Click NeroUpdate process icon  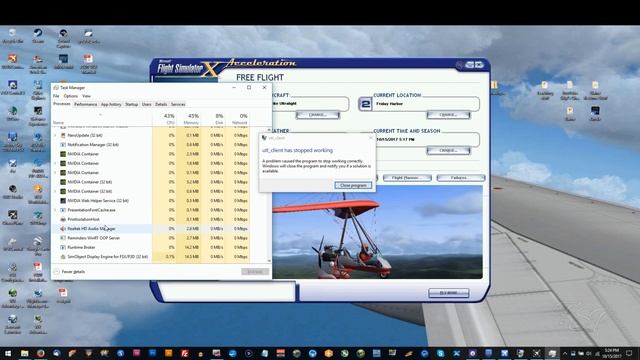tap(63, 135)
